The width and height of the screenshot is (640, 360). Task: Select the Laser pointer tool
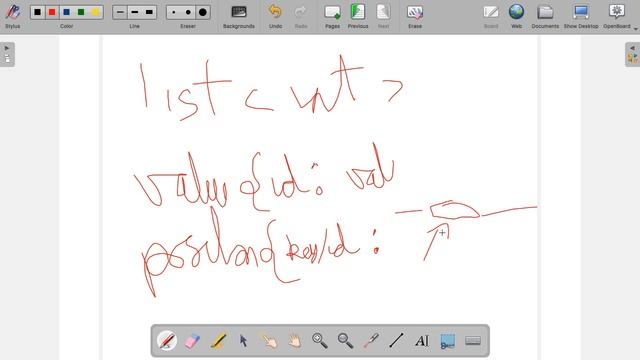point(371,340)
